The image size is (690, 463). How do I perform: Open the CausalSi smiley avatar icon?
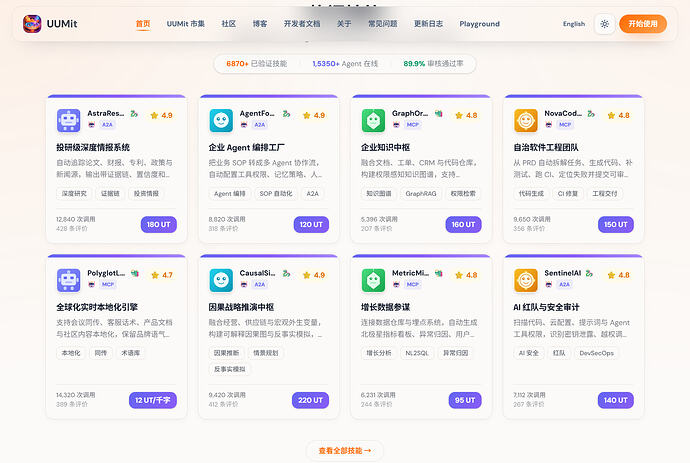coord(221,280)
